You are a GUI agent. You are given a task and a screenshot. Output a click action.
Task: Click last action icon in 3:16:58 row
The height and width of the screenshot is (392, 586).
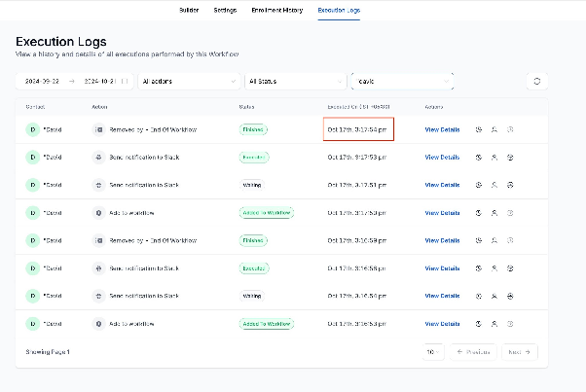click(510, 268)
